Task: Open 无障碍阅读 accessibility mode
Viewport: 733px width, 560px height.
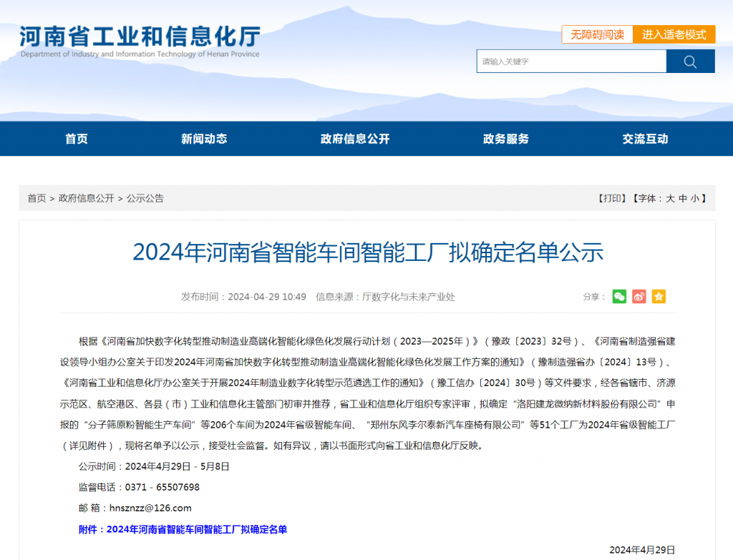Action: (x=597, y=34)
